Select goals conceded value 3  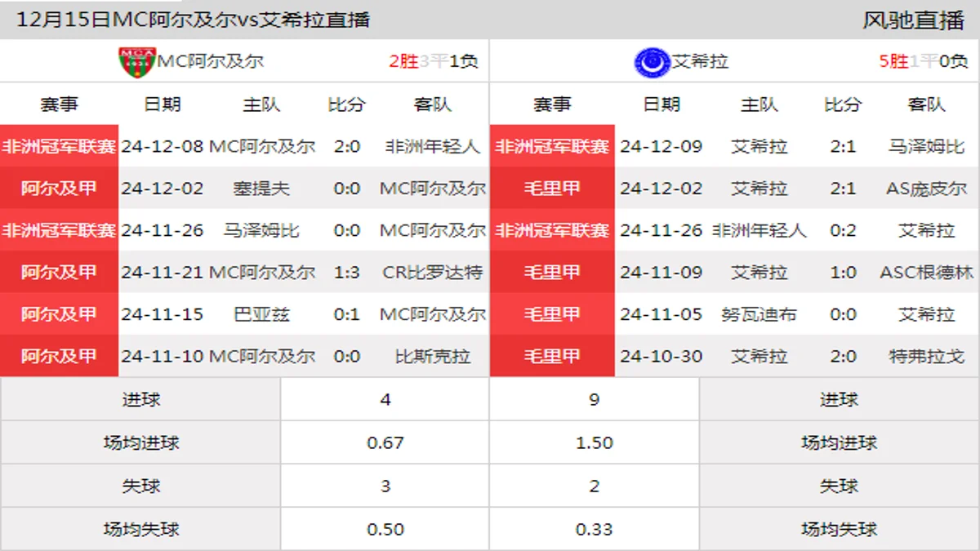[x=385, y=487]
